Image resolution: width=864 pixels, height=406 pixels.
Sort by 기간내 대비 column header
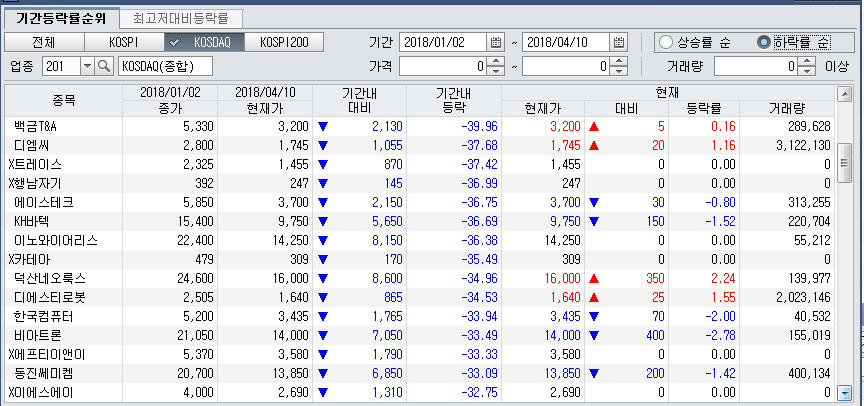click(x=359, y=100)
